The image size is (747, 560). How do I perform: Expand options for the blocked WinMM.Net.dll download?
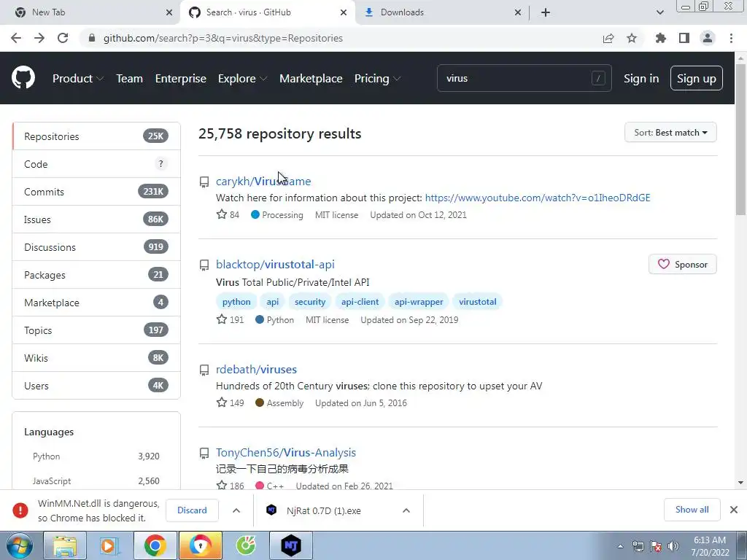pyautogui.click(x=236, y=510)
